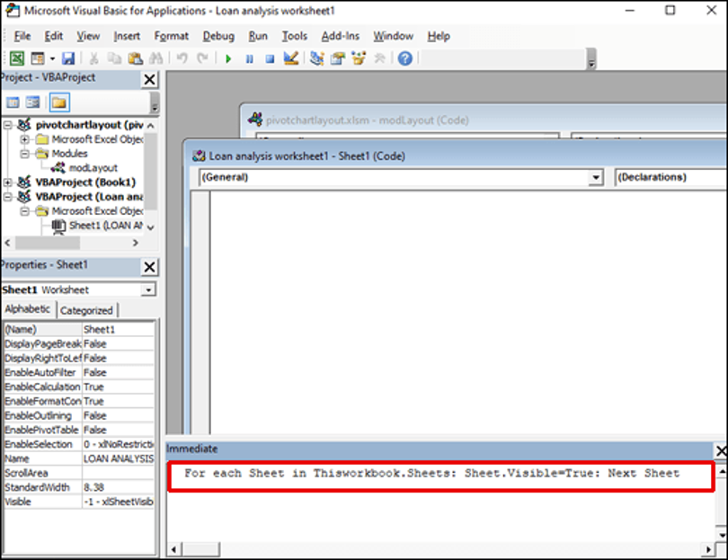The width and height of the screenshot is (728, 560).
Task: Open the (General) object dropdown
Action: click(595, 177)
